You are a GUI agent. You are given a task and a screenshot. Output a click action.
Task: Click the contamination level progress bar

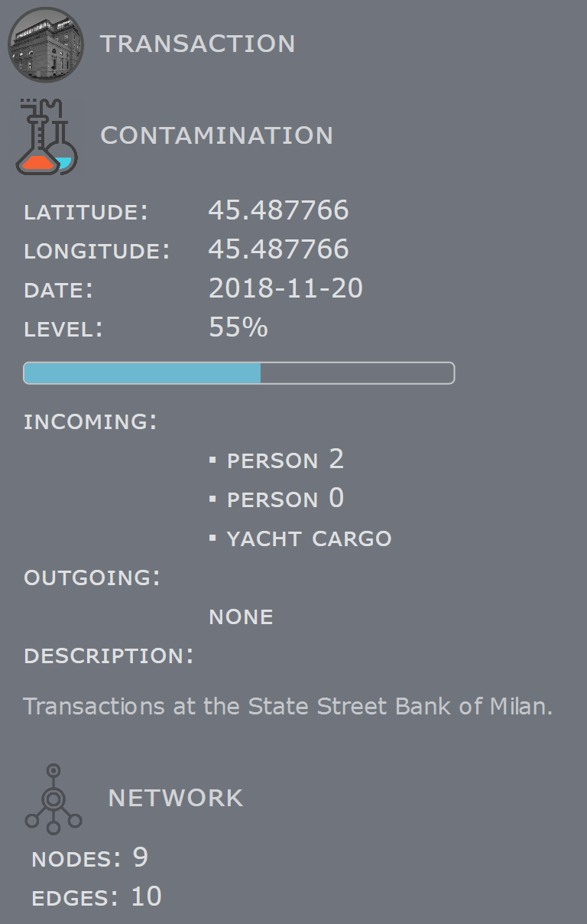tap(238, 373)
